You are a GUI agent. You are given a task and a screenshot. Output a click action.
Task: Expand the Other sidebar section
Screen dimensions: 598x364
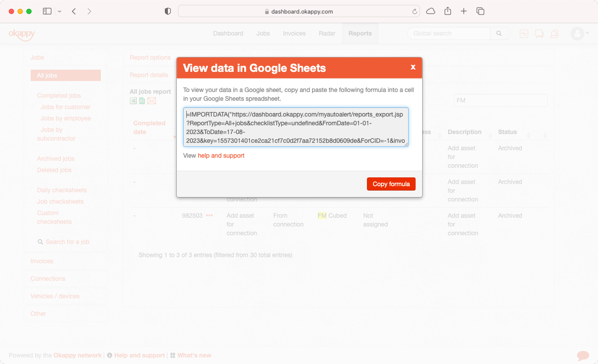click(66, 314)
